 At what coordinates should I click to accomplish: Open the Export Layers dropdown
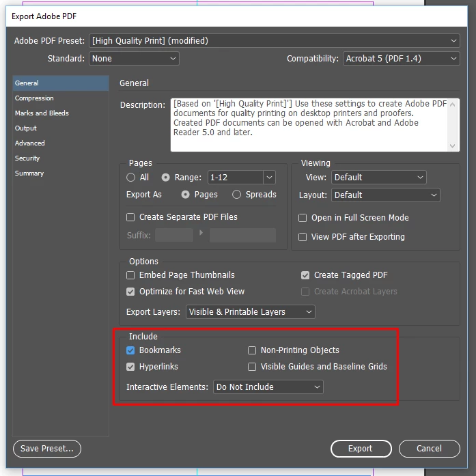pyautogui.click(x=251, y=312)
